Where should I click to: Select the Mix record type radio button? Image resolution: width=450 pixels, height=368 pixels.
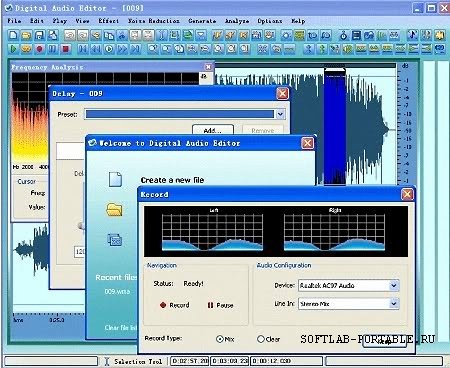[219, 339]
